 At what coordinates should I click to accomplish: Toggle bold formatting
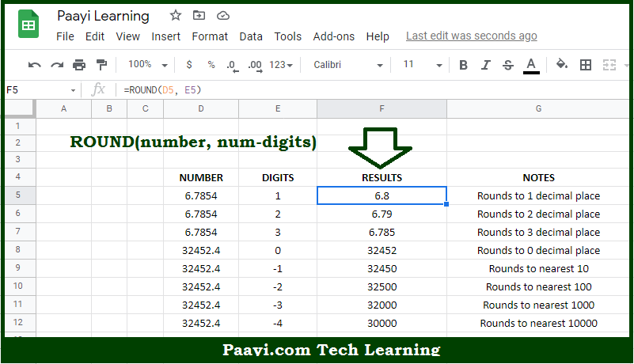coord(463,65)
